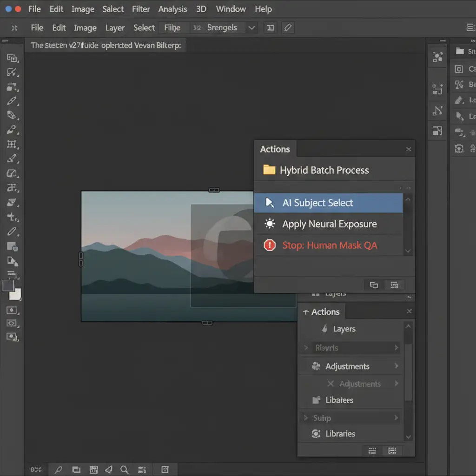Click the pencil edit icon in options bar
The width and height of the screenshot is (476, 476).
click(x=288, y=28)
